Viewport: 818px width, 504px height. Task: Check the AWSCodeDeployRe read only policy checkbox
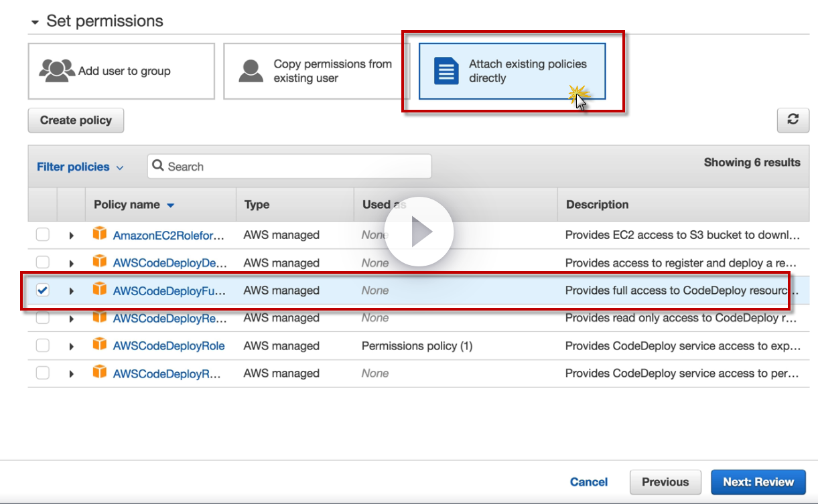point(43,318)
